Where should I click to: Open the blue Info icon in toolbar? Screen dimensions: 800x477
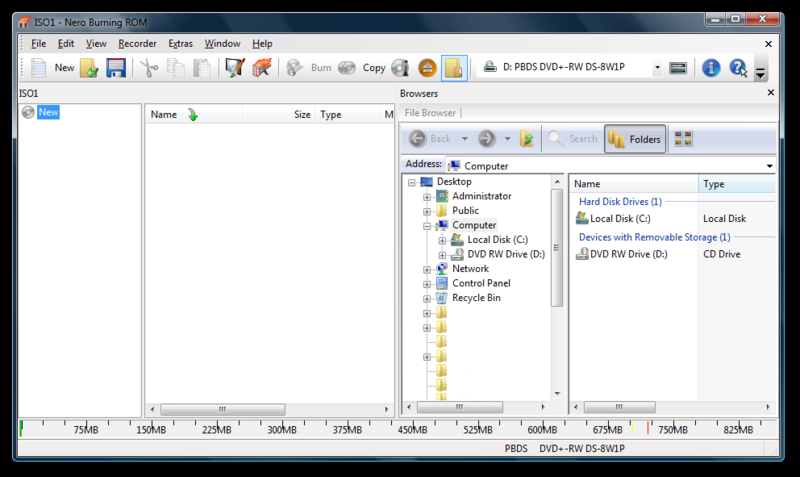711,68
